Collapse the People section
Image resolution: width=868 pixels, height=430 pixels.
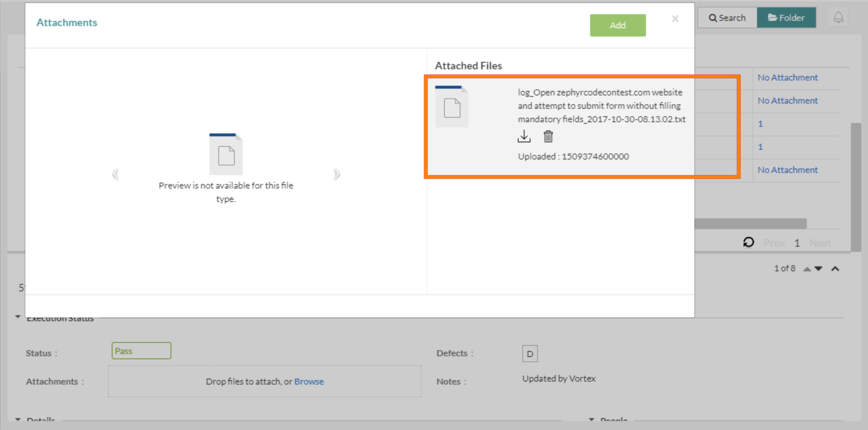click(x=591, y=420)
